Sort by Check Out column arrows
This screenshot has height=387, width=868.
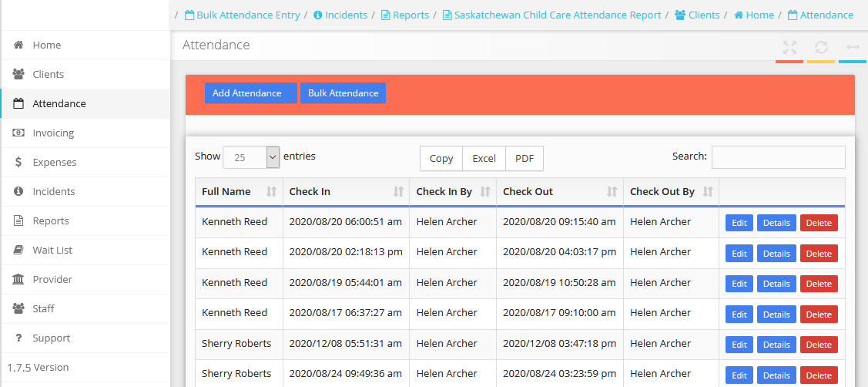point(612,192)
